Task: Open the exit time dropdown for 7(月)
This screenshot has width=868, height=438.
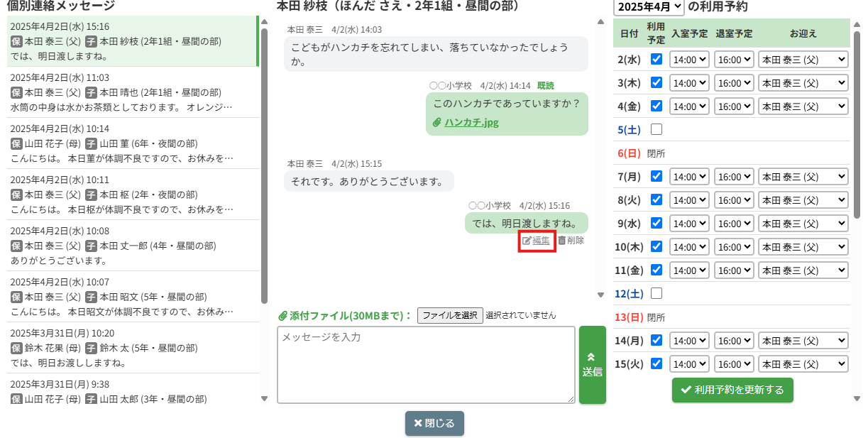Action: click(734, 176)
